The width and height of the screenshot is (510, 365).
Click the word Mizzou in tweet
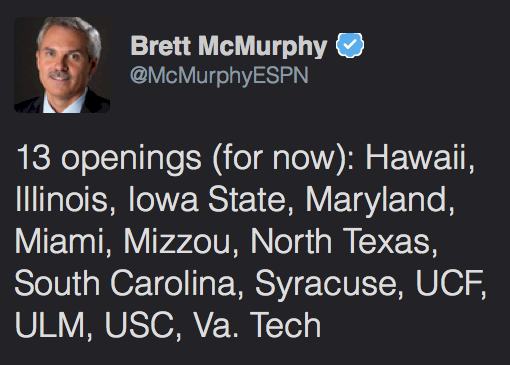click(177, 241)
